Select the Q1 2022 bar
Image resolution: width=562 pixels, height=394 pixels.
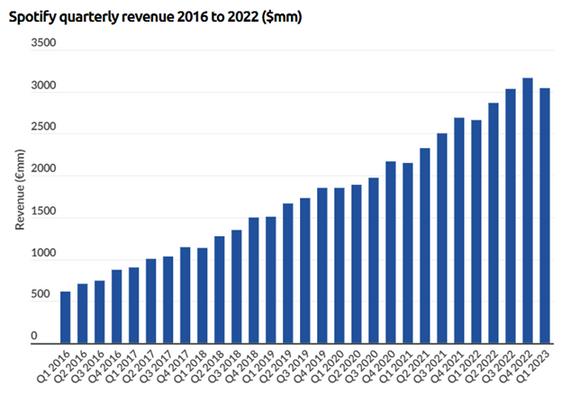[x=476, y=232]
